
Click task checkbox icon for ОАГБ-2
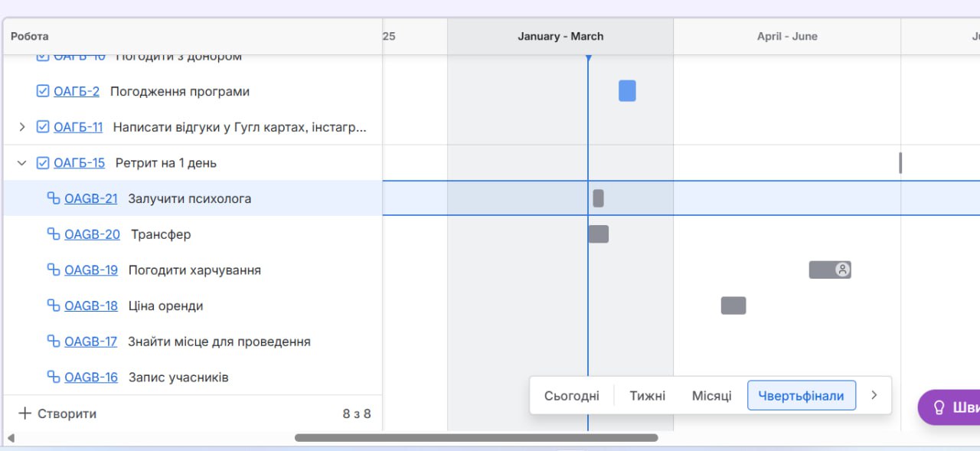[x=43, y=91]
